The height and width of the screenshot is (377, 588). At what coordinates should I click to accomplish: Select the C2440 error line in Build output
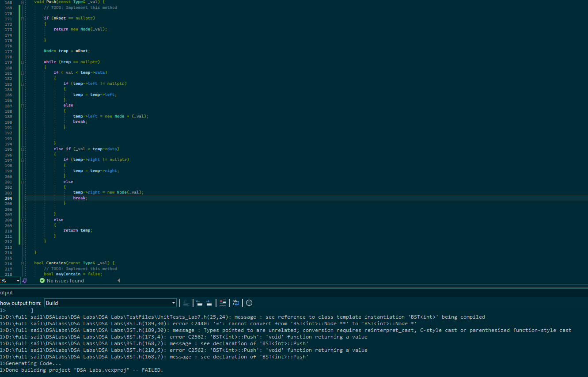221,323
